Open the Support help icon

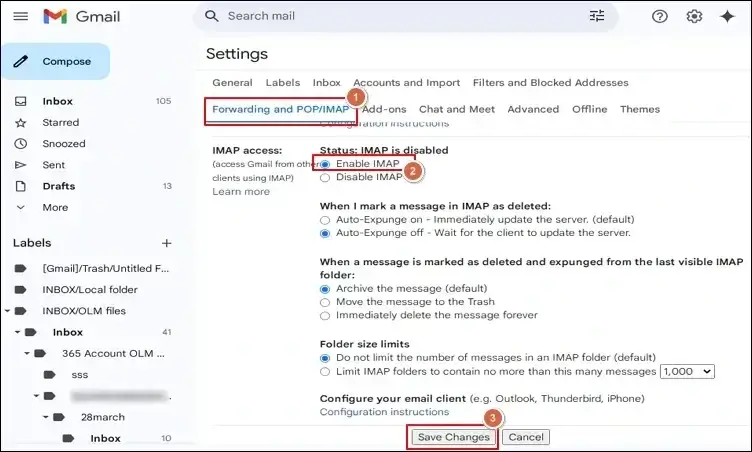click(659, 17)
